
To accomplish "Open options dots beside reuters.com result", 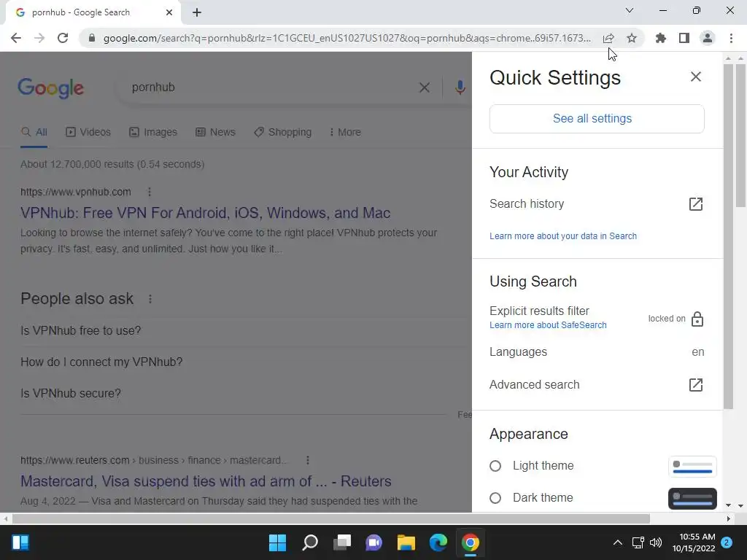I will tap(308, 461).
